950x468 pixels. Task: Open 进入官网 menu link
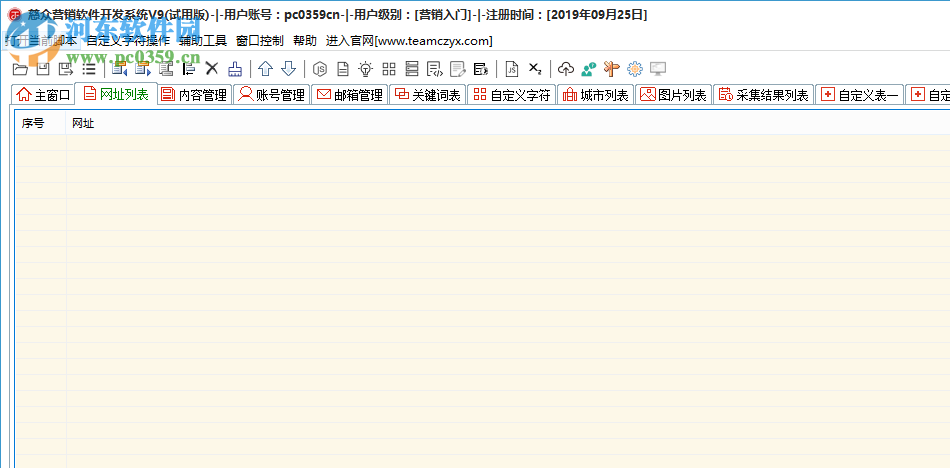409,41
